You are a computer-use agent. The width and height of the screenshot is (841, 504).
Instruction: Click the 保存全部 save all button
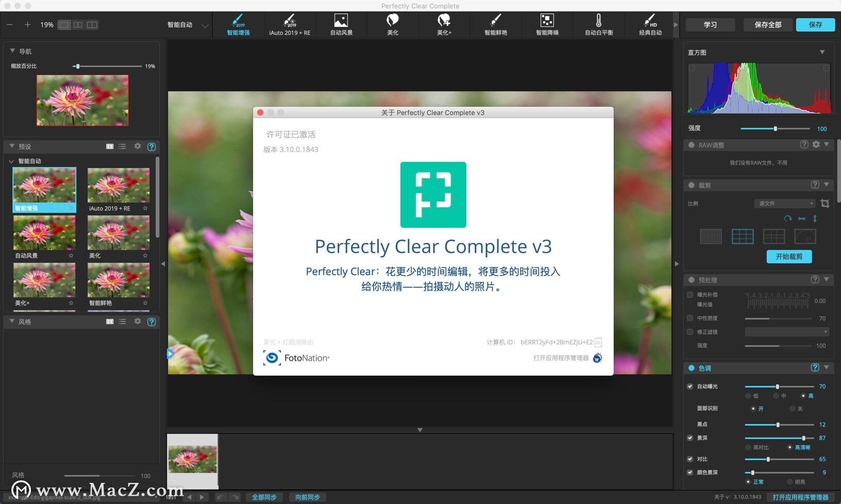pyautogui.click(x=768, y=25)
